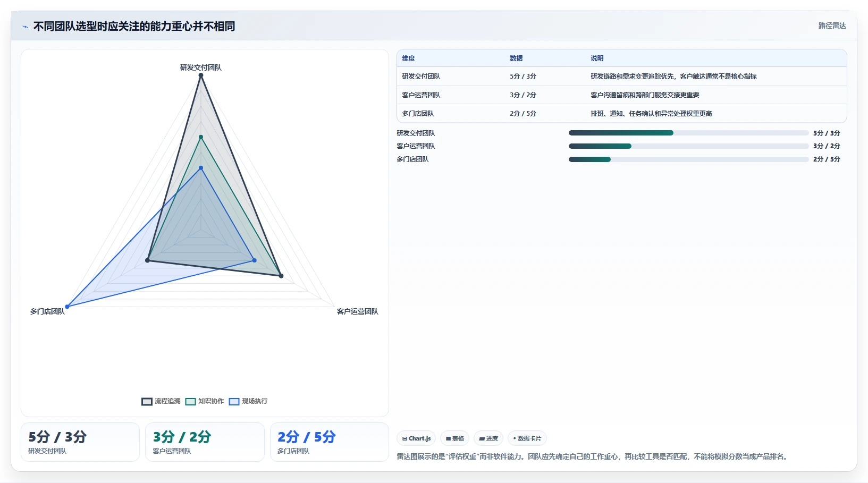This screenshot has height=483, width=868.
Task: Click the small blue icon before the page title
Action: coord(25,27)
